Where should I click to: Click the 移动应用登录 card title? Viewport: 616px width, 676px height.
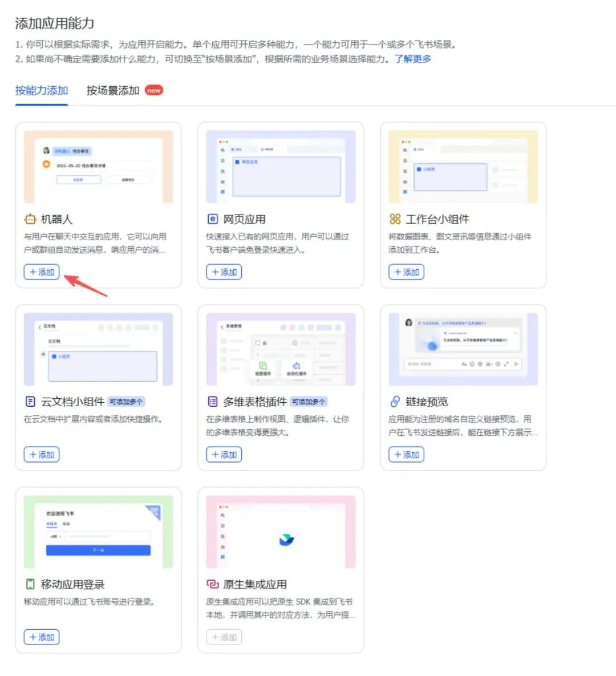click(x=72, y=584)
